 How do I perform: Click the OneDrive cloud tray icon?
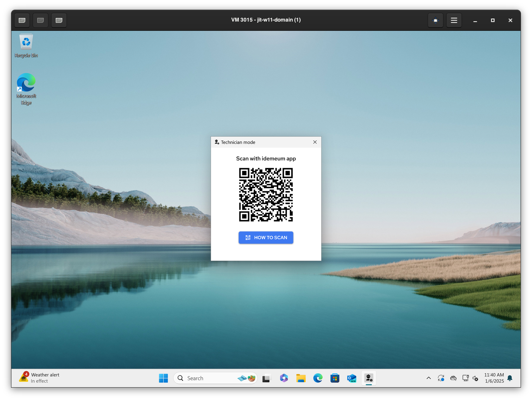[x=453, y=378]
